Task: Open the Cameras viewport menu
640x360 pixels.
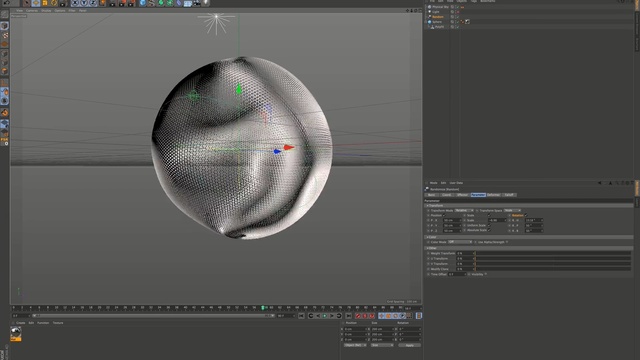Action: [32, 11]
